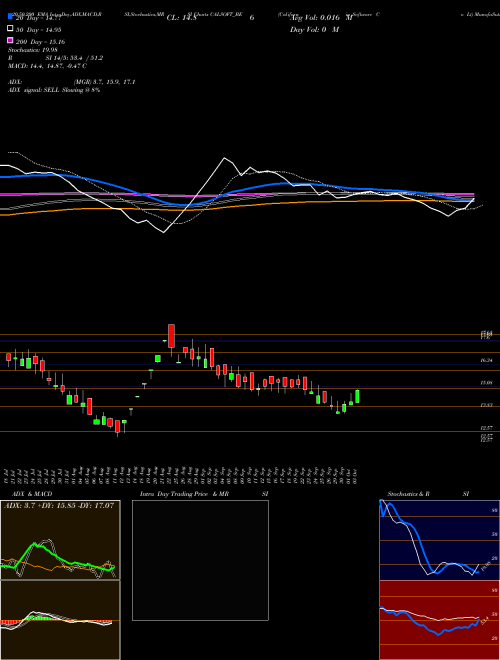
Task: Click the empty intraday trading price chart box
Action: click(x=200, y=560)
